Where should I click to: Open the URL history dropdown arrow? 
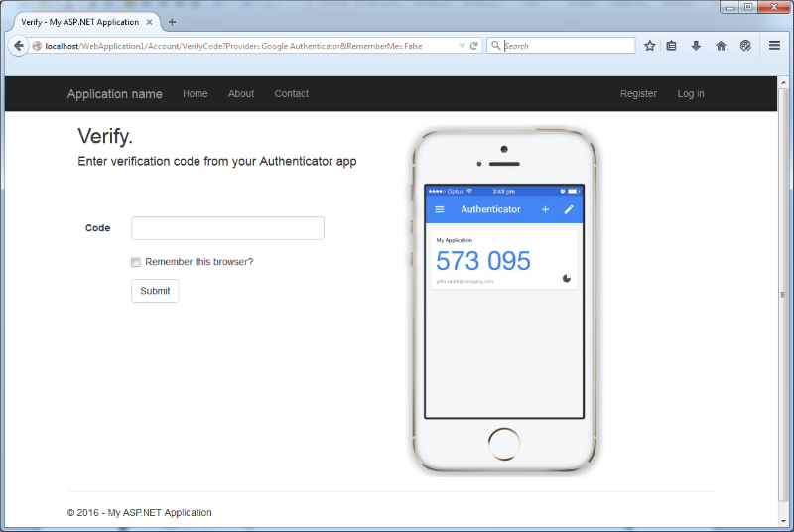tap(462, 46)
